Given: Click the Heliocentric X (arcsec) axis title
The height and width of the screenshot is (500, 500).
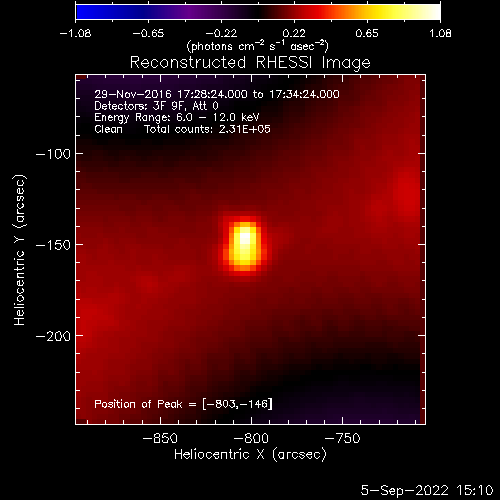Looking at the screenshot, I should [250, 454].
